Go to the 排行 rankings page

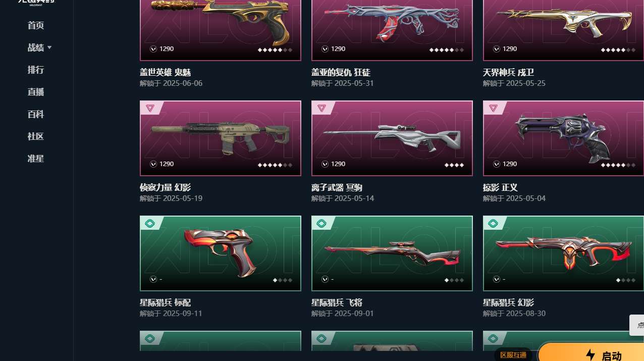[36, 70]
